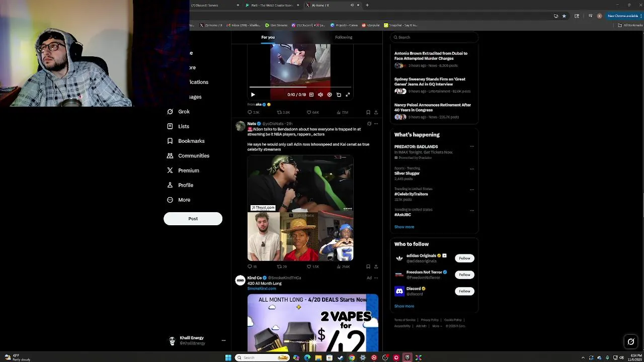The width and height of the screenshot is (644, 362).
Task: Read Nancy Pelosi retirement story
Action: click(x=434, y=111)
